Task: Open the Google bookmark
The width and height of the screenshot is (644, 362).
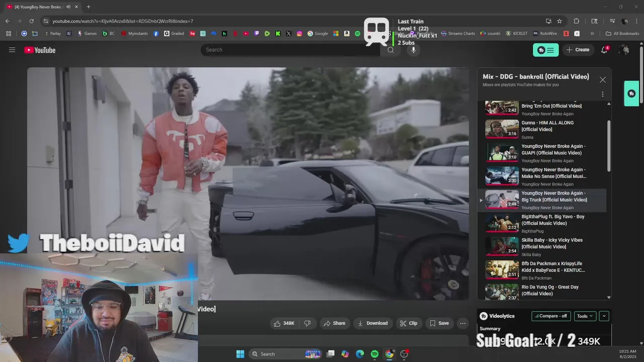Action: pyautogui.click(x=318, y=34)
